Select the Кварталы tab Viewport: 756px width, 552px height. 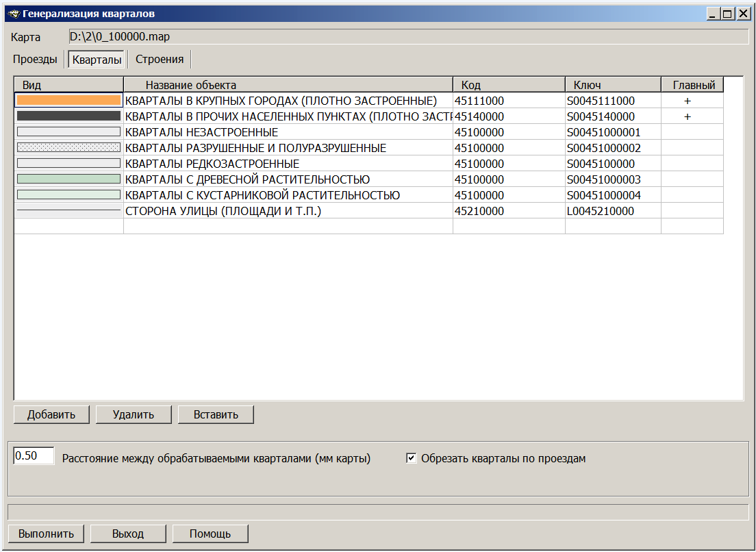pos(97,60)
